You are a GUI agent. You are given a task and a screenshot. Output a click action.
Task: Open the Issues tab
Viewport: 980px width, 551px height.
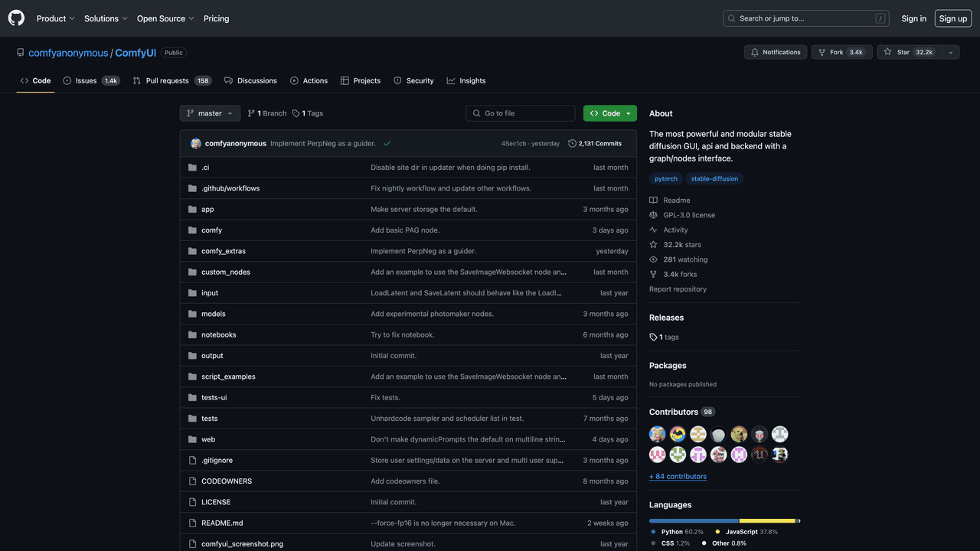(92, 80)
